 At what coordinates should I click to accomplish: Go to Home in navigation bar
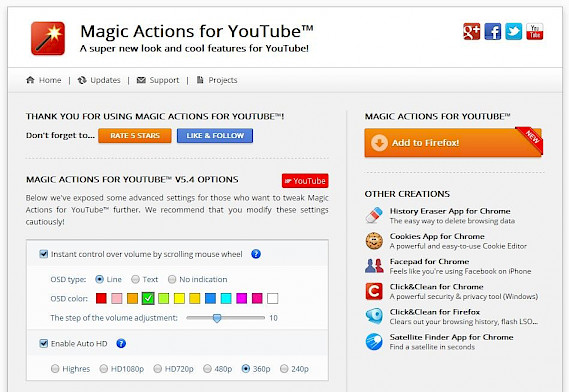coord(50,80)
